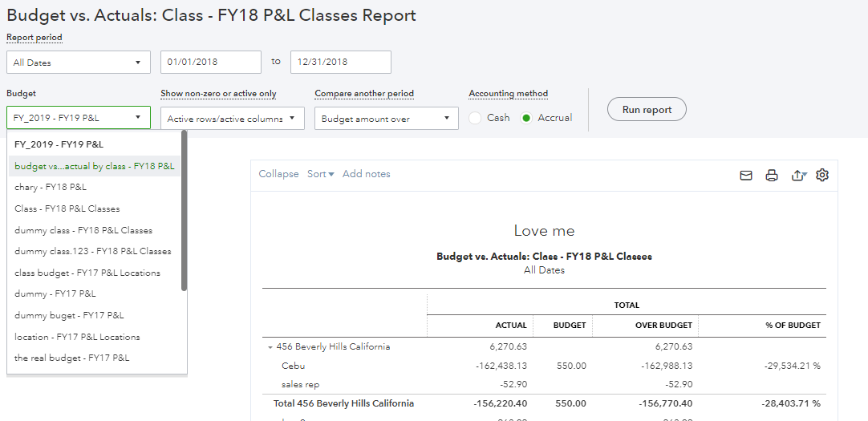
Task: Pick the real budget - FY17 P&L option
Action: coord(71,358)
